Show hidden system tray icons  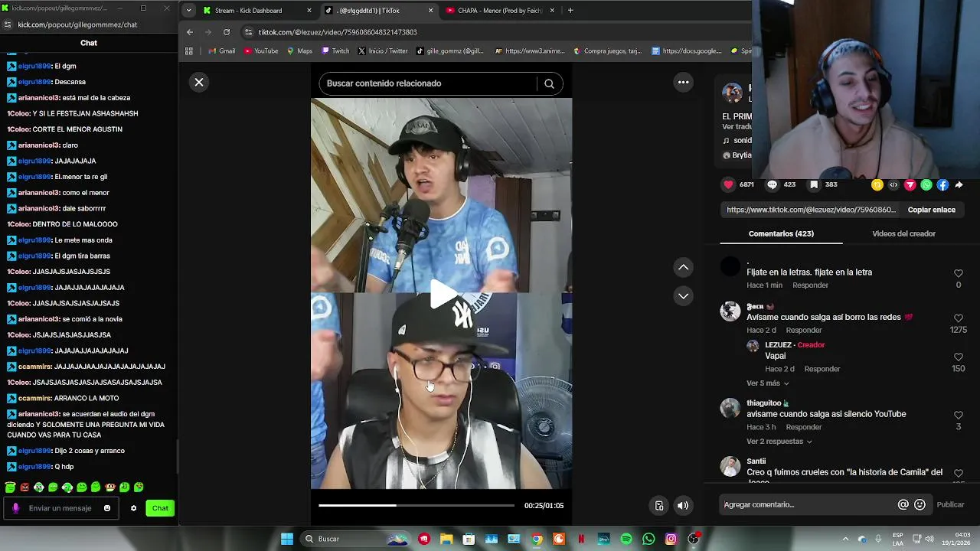(845, 539)
